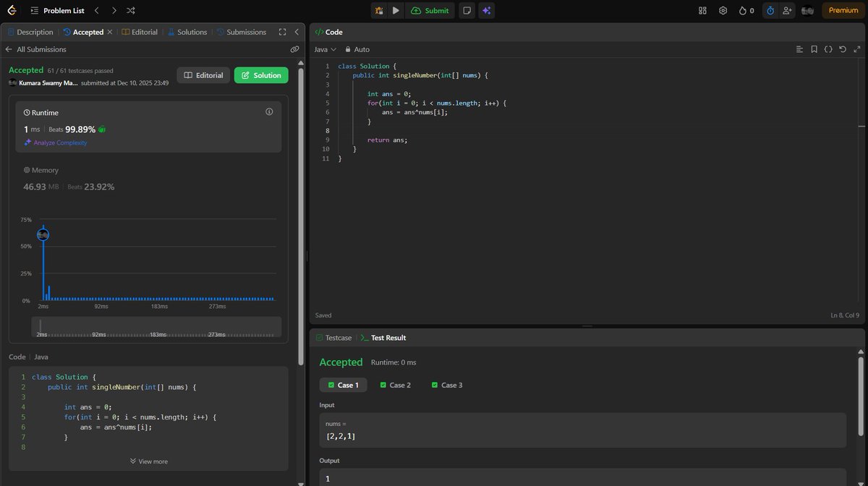Open the notes icon in top toolbar
This screenshot has width=868, height=486.
tap(467, 10)
